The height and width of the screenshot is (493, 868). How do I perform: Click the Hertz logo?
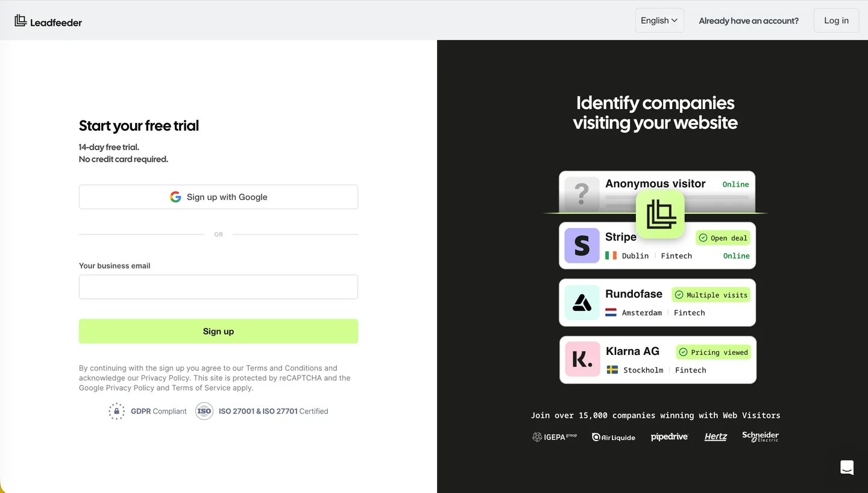tap(715, 437)
